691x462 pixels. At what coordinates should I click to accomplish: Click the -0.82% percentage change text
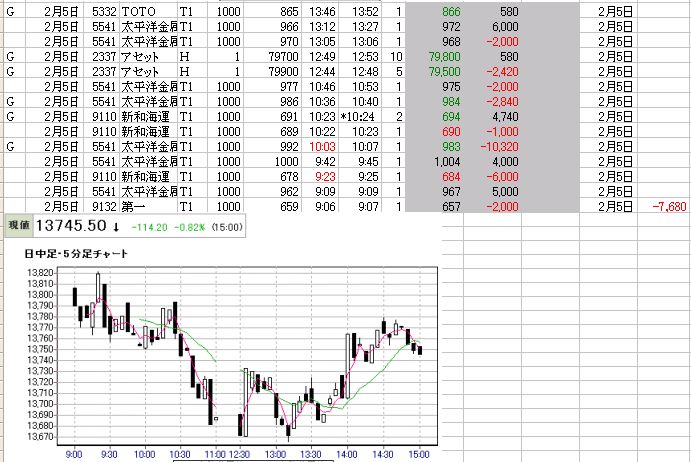[189, 227]
